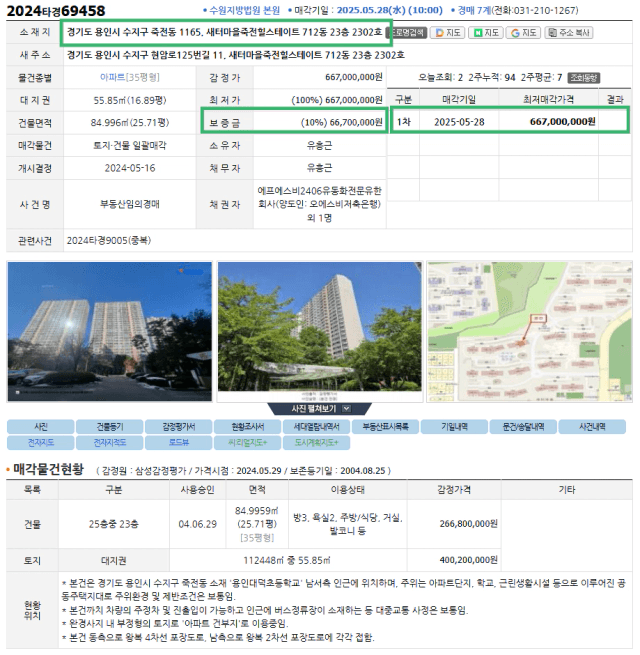Image resolution: width=640 pixels, height=655 pixels.
Task: Copy address with 주소 복사 button
Action: pos(569,33)
